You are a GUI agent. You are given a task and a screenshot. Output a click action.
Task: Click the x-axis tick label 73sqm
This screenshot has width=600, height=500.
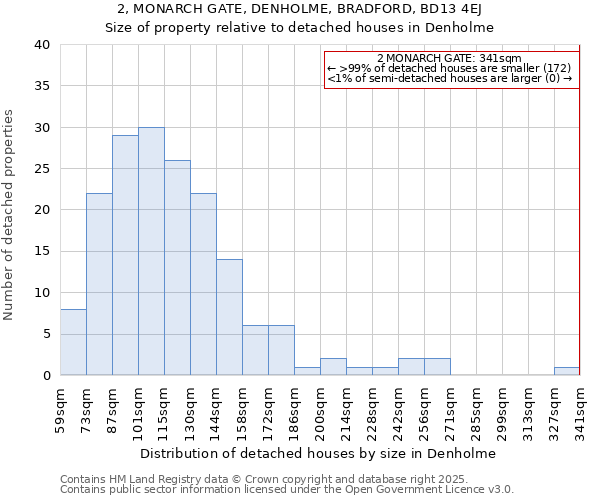coord(86,410)
